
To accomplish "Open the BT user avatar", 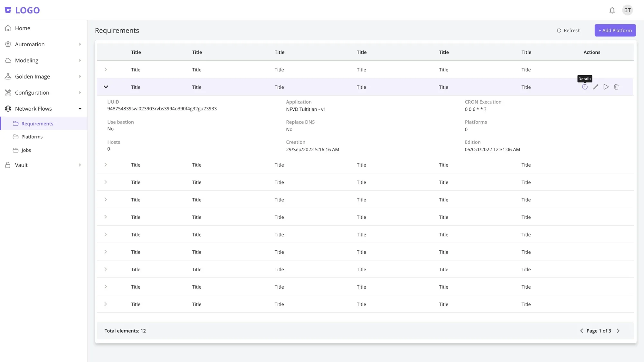I will (x=627, y=10).
